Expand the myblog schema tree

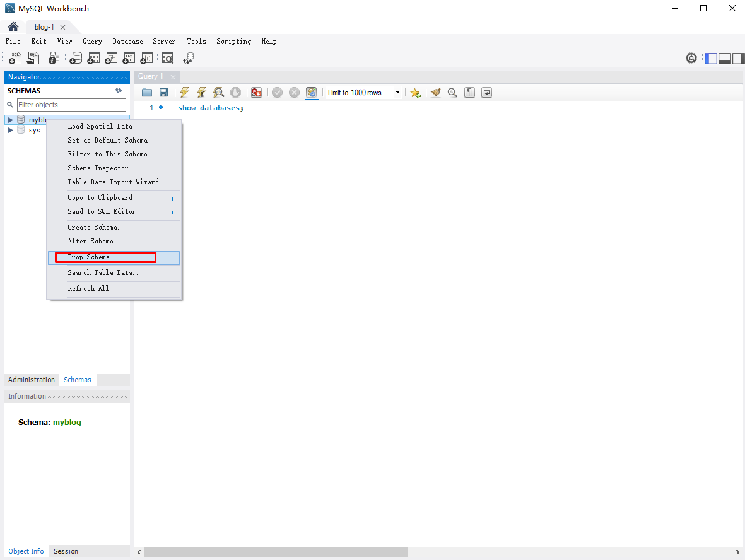click(x=11, y=120)
